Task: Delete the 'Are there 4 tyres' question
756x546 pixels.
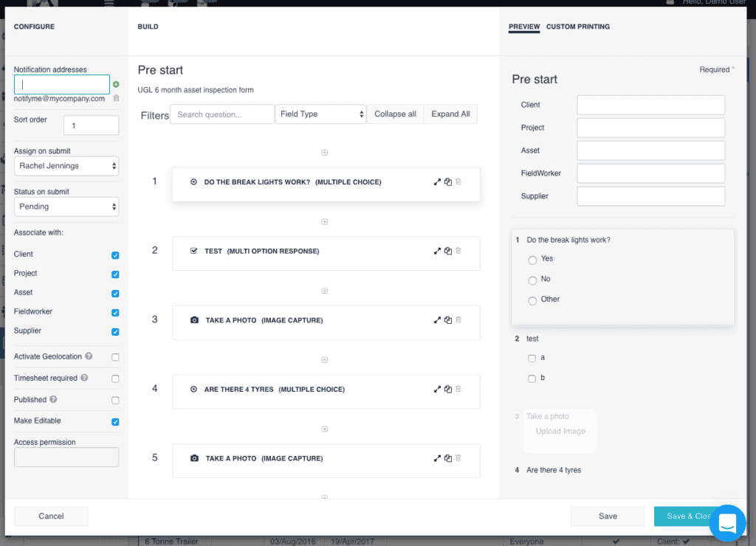Action: (458, 389)
